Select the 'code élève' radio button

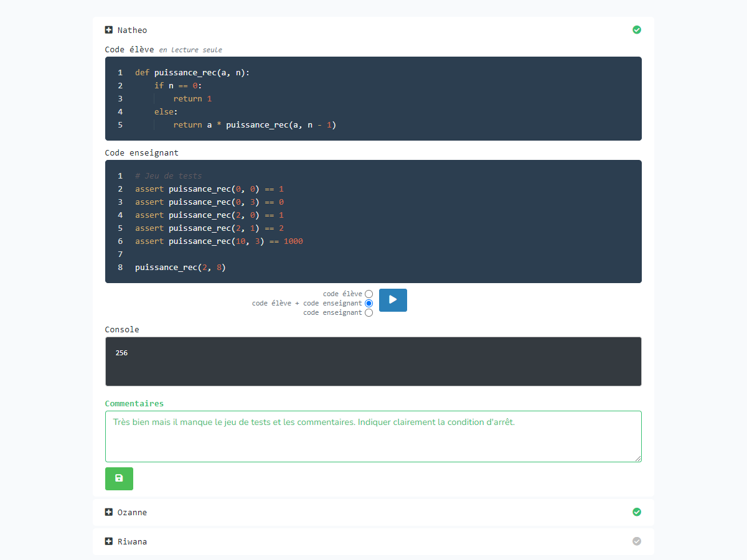(x=369, y=293)
